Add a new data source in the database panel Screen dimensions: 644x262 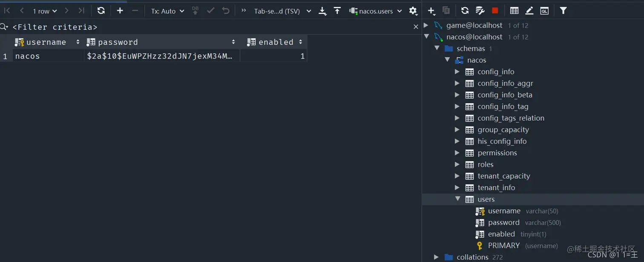[431, 11]
